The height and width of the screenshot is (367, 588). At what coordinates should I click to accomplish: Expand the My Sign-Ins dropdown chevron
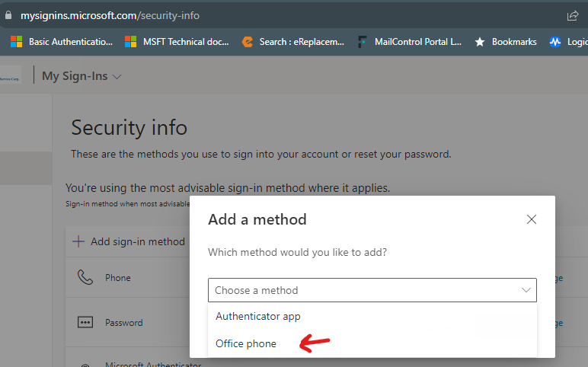pyautogui.click(x=117, y=77)
